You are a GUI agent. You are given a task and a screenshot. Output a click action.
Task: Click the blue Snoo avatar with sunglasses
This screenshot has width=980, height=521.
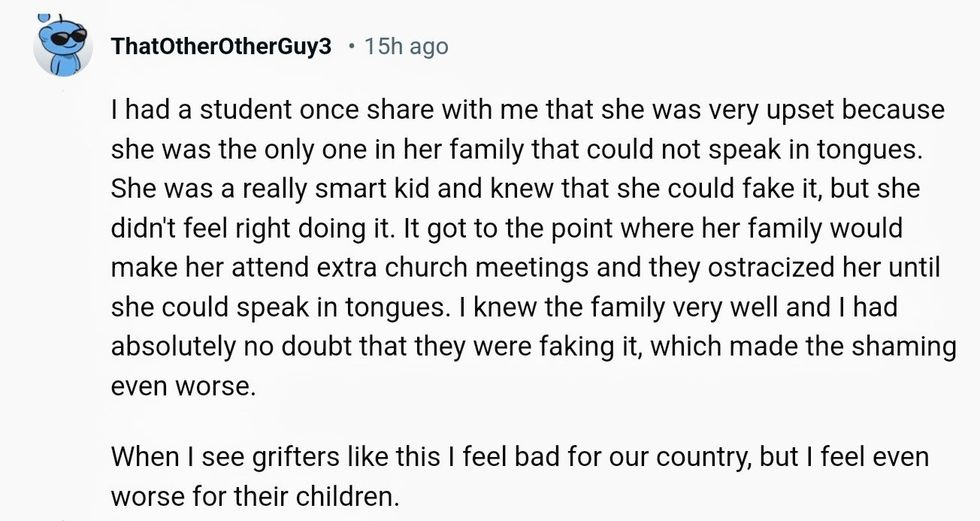coord(64,45)
